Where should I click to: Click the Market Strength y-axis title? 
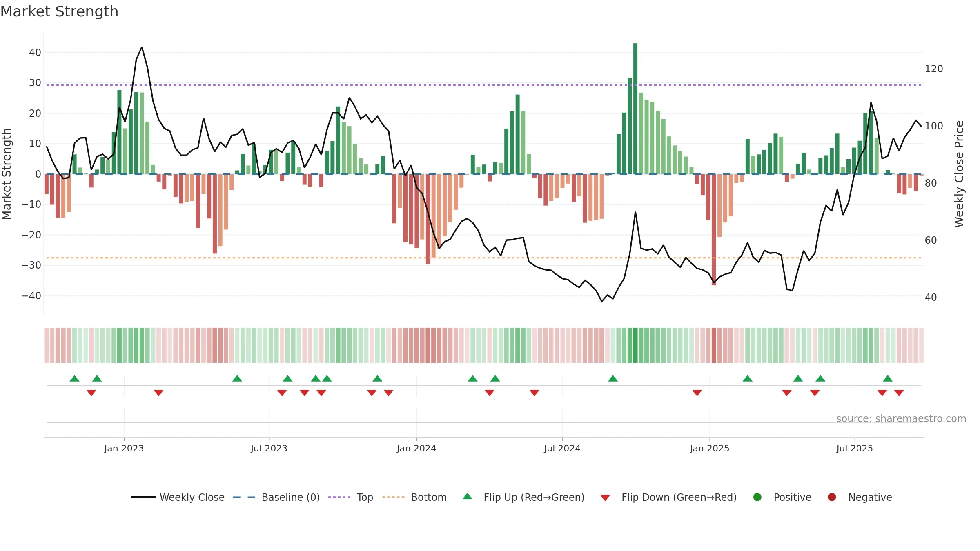pyautogui.click(x=7, y=174)
